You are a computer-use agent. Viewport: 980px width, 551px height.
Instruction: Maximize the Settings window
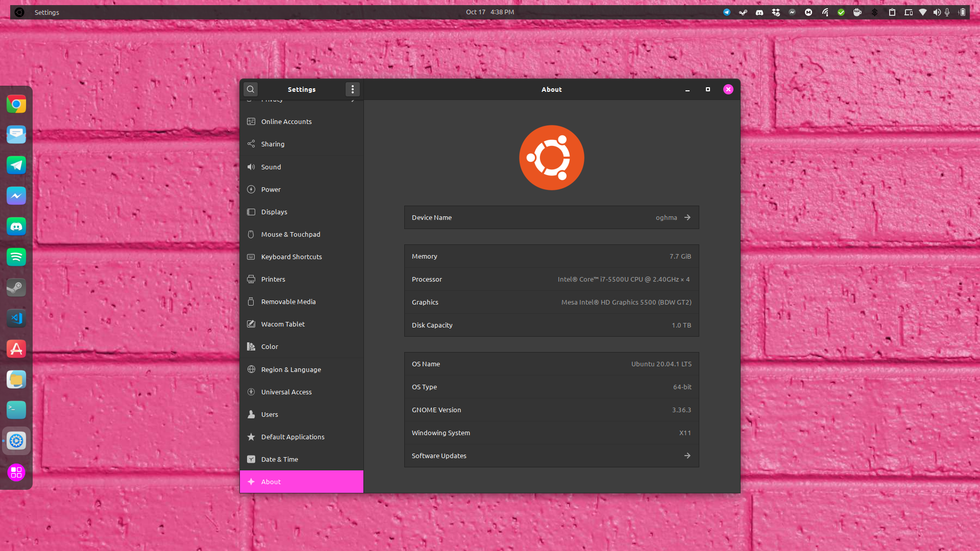pyautogui.click(x=708, y=89)
